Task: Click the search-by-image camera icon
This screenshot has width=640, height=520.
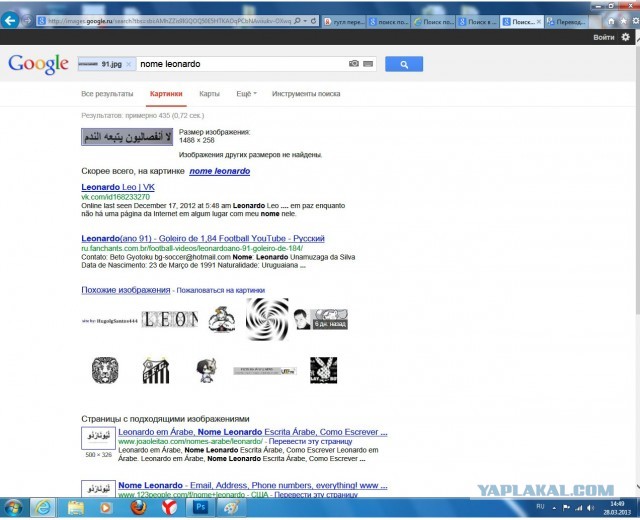Action: point(354,64)
